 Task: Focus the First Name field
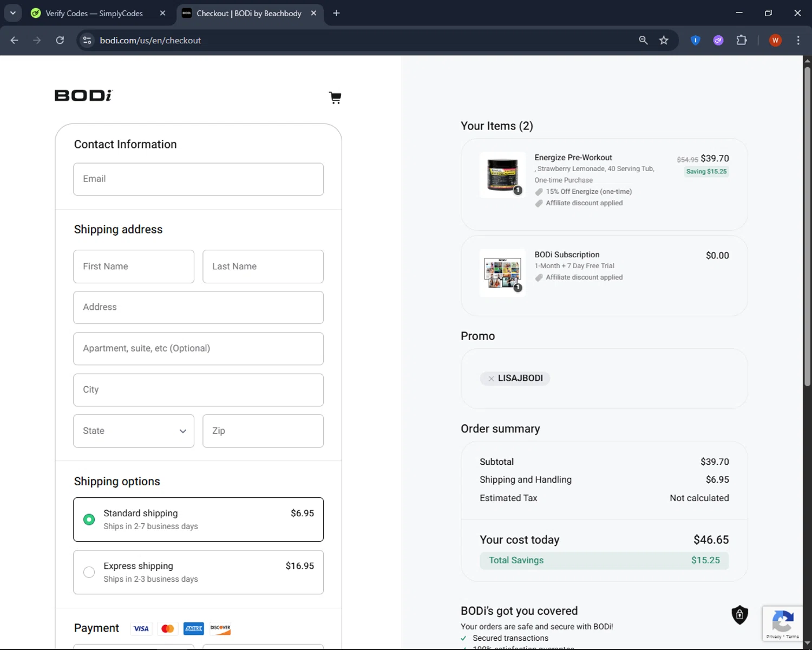[134, 266]
